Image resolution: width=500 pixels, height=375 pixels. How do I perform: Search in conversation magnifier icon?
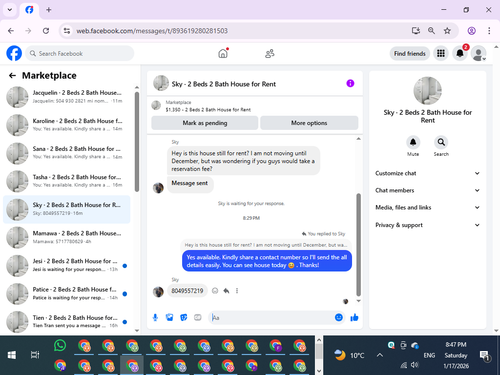click(441, 142)
